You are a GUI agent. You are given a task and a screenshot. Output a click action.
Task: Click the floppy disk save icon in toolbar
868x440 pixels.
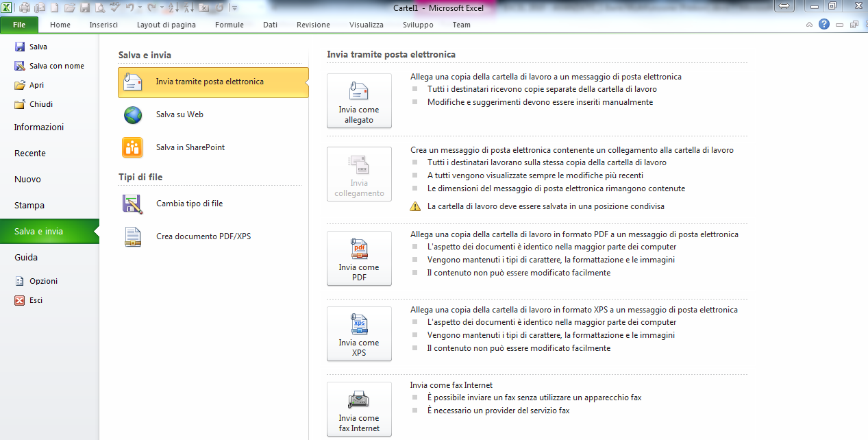[85, 8]
